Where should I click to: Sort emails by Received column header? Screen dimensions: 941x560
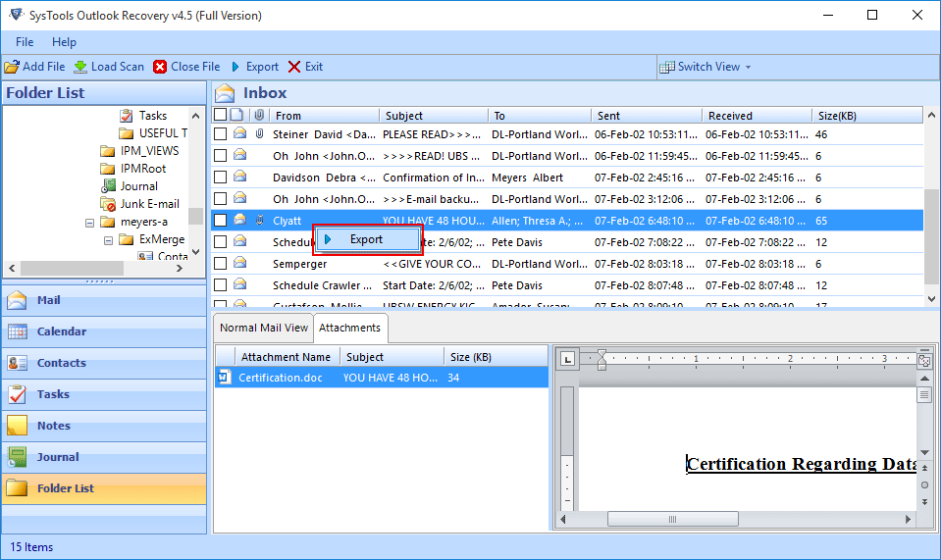point(757,115)
